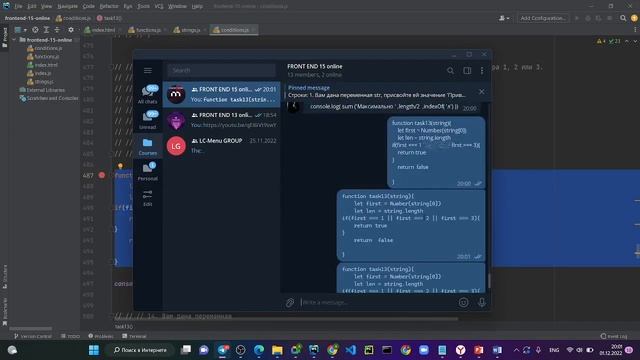Click the Add Configuration button
The image size is (640, 360).
[543, 18]
